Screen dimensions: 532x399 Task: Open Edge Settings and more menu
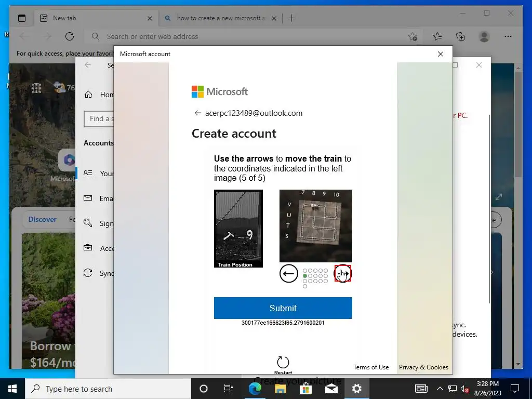click(508, 36)
